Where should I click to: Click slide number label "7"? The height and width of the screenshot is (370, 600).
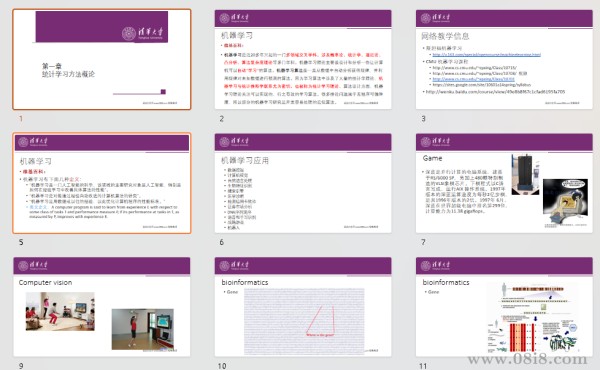(x=423, y=242)
